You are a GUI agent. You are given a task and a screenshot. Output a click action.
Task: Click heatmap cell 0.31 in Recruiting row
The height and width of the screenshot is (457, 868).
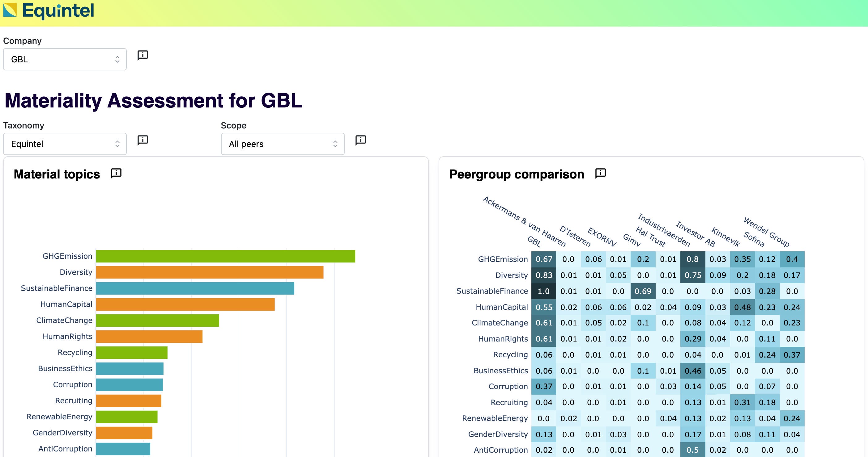(x=742, y=402)
